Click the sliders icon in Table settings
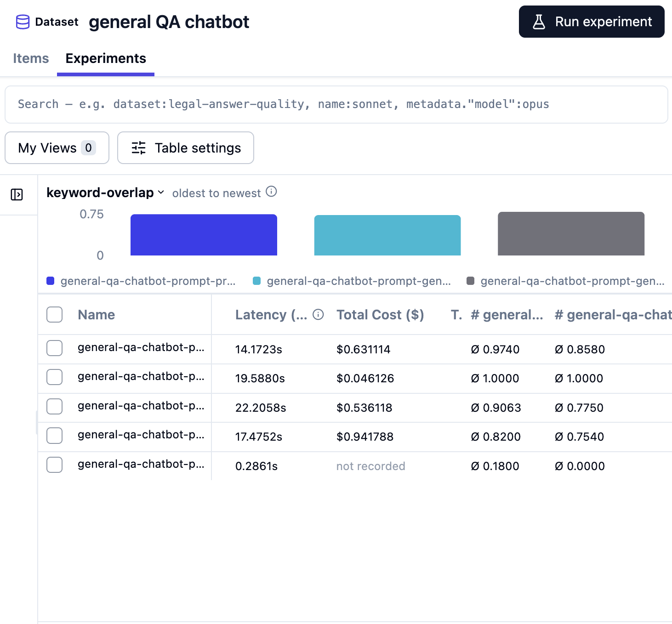The height and width of the screenshot is (624, 672). (x=138, y=148)
